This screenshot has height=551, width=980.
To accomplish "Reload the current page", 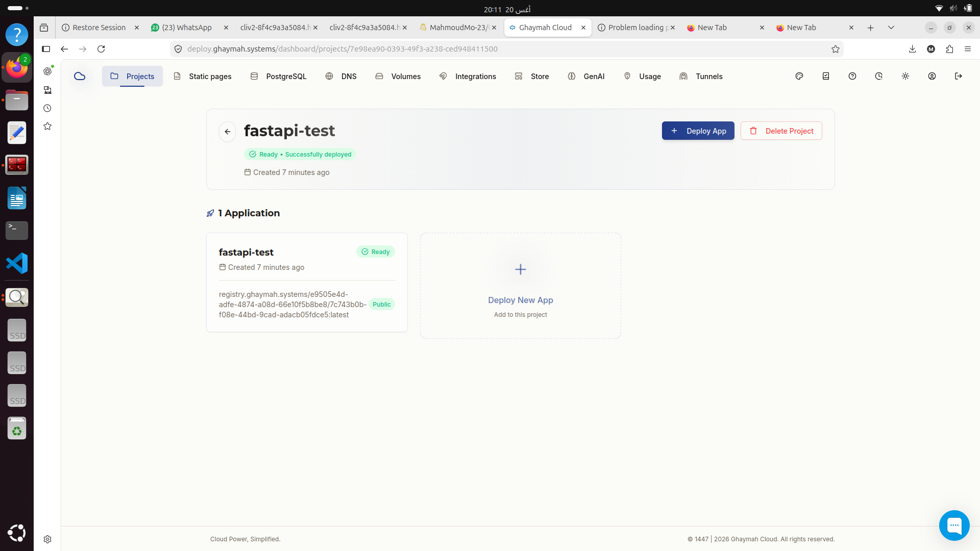I will coord(101,49).
